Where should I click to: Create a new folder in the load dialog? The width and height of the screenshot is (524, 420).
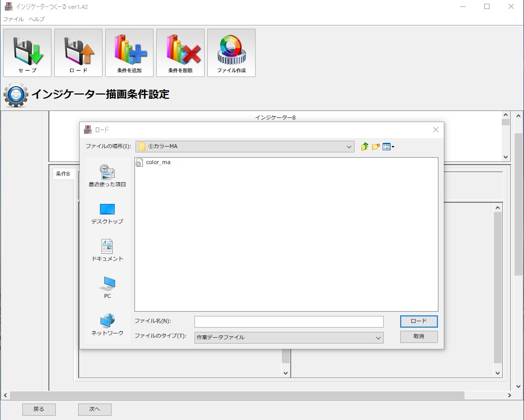[375, 147]
